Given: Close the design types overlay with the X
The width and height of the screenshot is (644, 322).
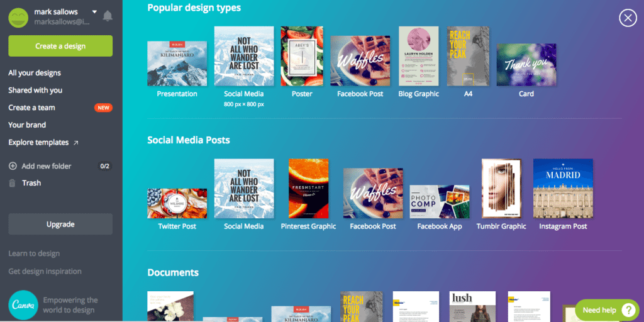Looking at the screenshot, I should point(628,18).
